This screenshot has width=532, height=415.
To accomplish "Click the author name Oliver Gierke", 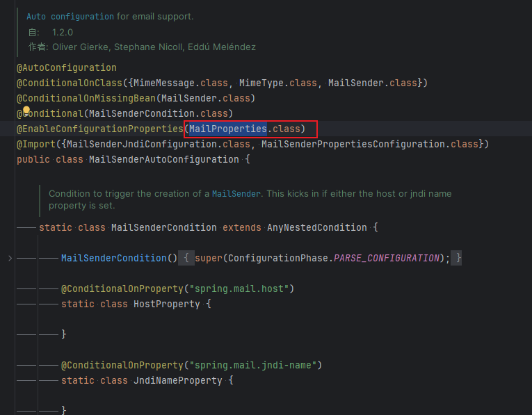I will coord(80,47).
